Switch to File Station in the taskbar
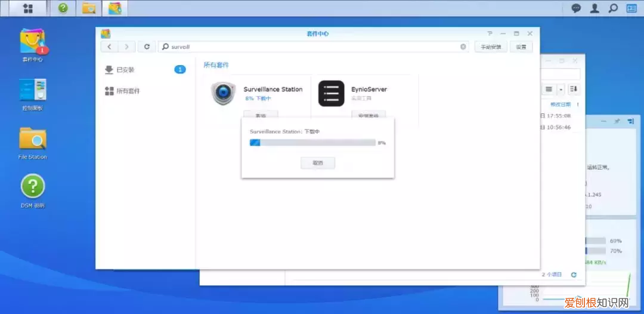644x314 pixels. point(89,8)
